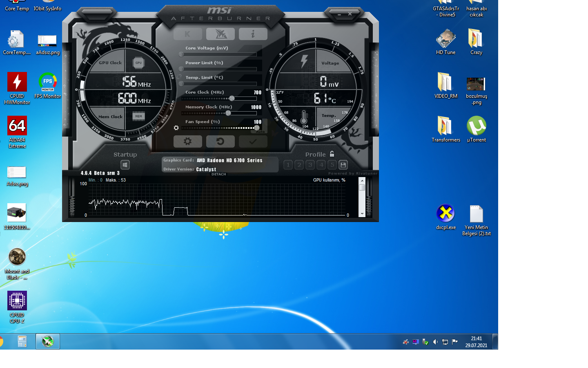Click the MSI Afterburner taskbar button
The width and height of the screenshot is (588, 368).
click(x=48, y=341)
